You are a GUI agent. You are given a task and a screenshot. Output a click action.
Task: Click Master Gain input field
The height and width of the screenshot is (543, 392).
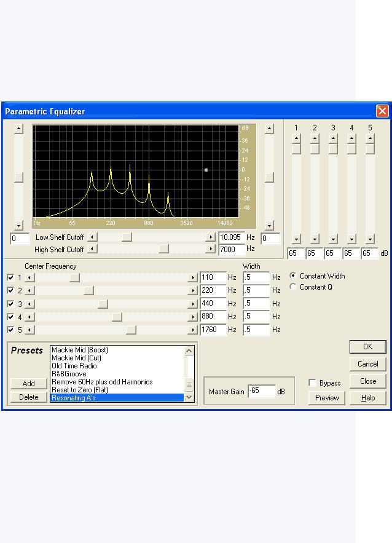pyautogui.click(x=262, y=391)
